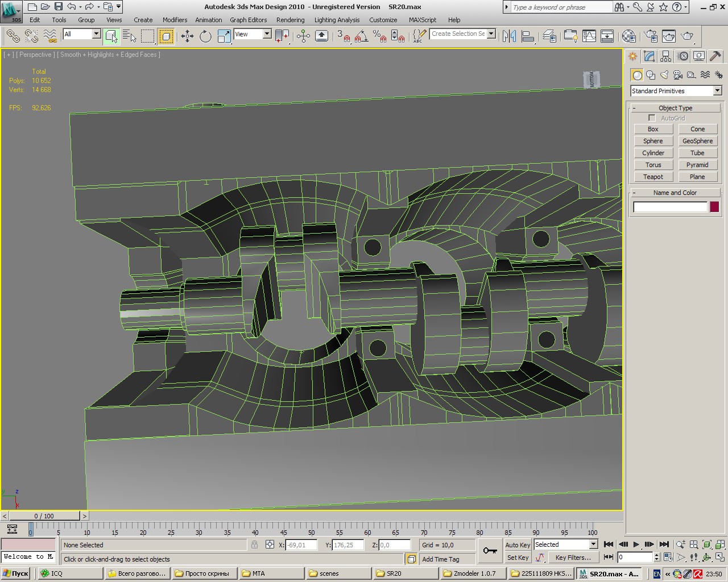Enable the AutoGrid checkbox
The image size is (728, 582).
[652, 118]
